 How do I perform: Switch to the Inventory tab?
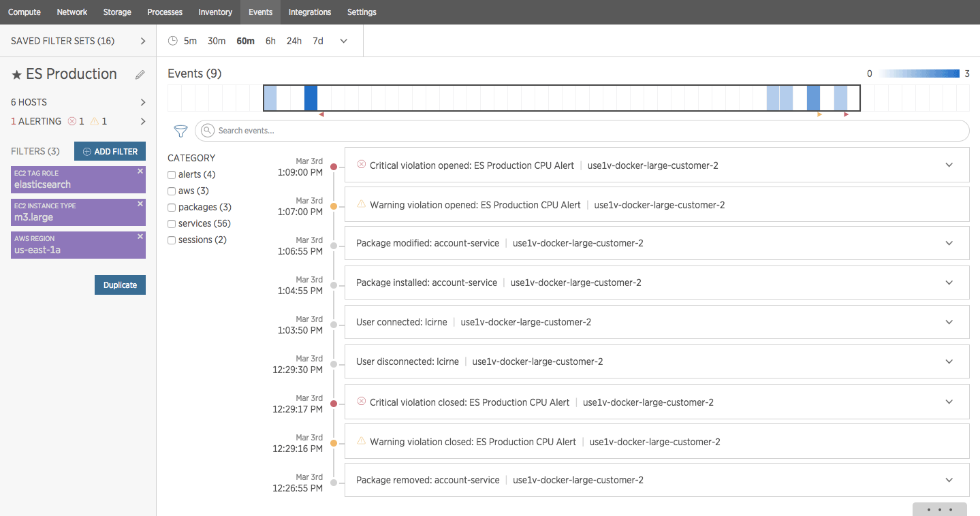click(x=215, y=12)
